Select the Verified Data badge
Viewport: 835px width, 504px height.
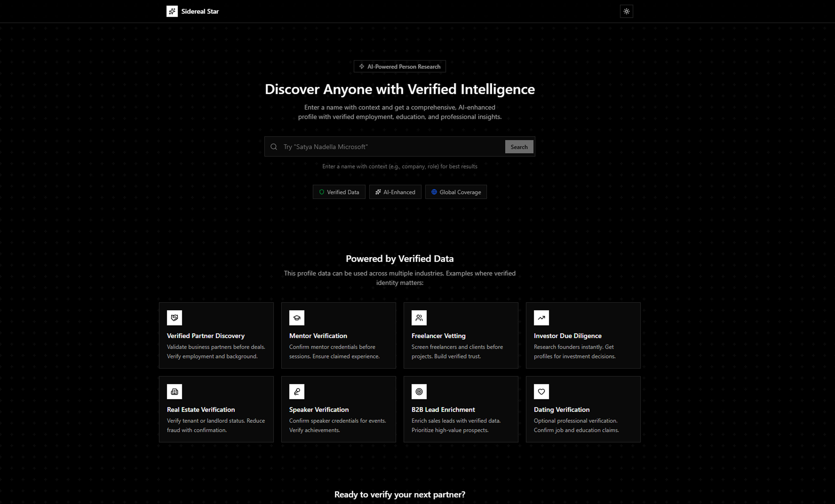(x=339, y=192)
